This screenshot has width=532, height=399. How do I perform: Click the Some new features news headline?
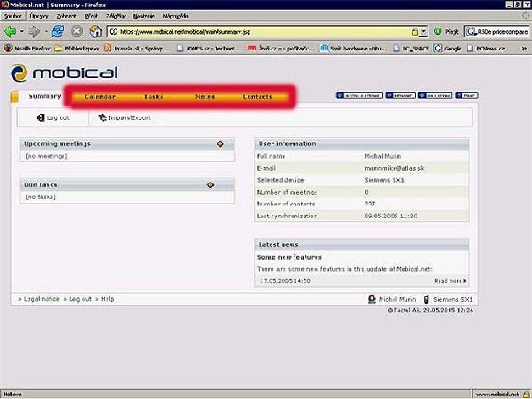point(289,257)
